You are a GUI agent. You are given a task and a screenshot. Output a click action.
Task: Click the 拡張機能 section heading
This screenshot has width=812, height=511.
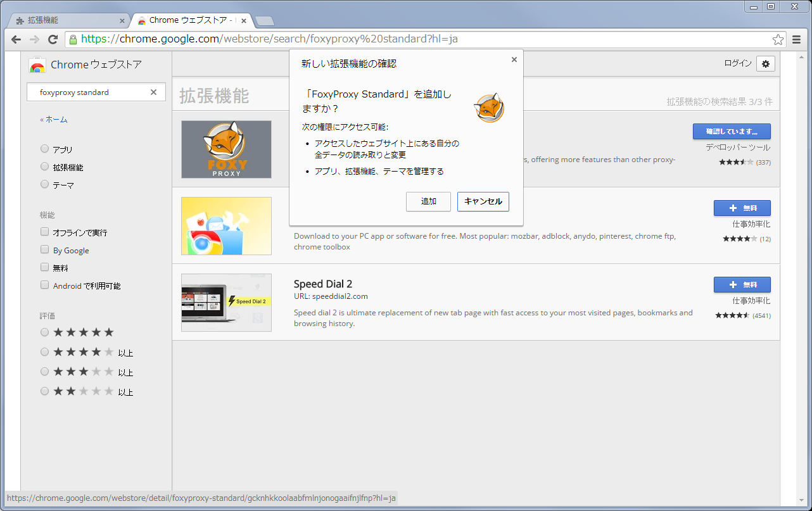(x=214, y=96)
